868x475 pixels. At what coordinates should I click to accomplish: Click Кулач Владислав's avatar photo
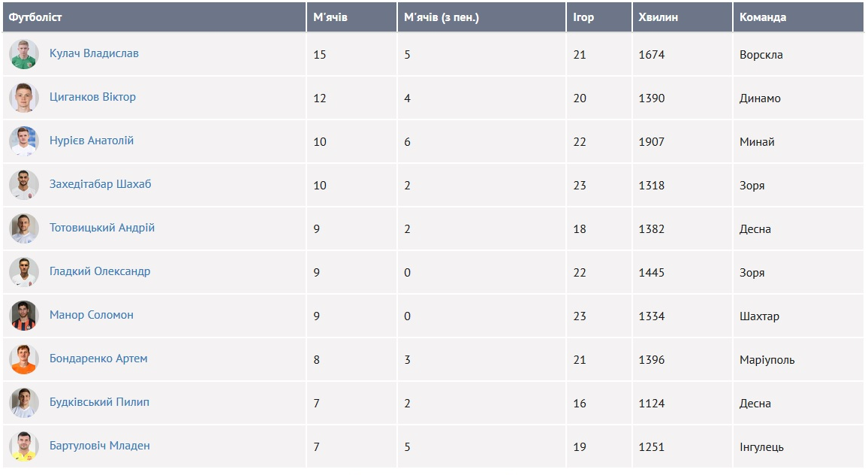[x=24, y=54]
